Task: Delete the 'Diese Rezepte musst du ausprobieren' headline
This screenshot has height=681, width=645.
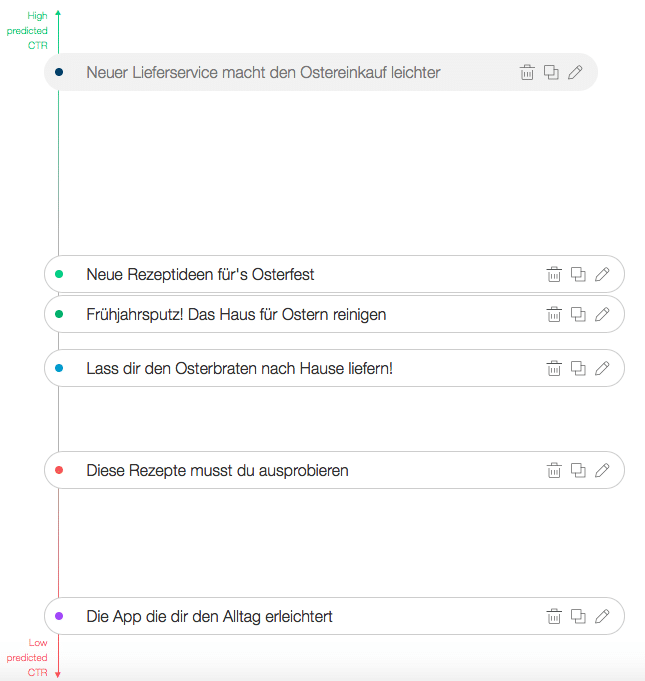Action: click(x=554, y=470)
